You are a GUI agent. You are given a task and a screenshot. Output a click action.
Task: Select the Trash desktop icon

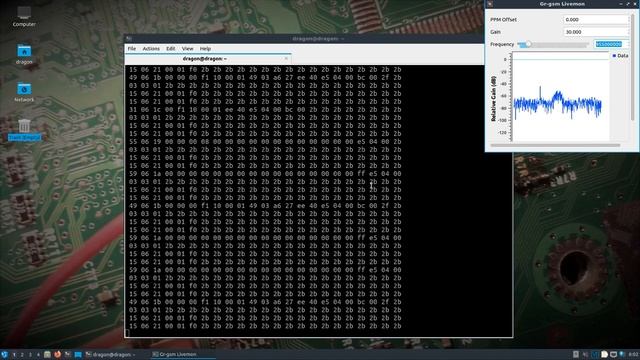[24, 130]
